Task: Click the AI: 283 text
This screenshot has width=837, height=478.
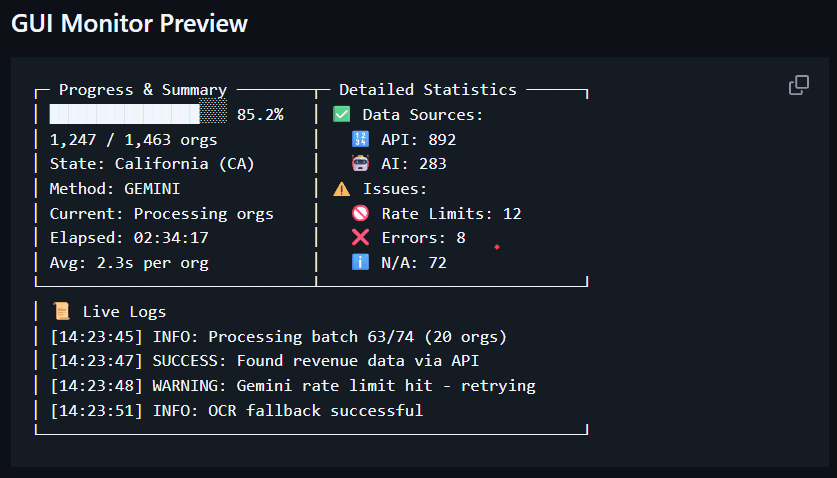Action: click(414, 164)
